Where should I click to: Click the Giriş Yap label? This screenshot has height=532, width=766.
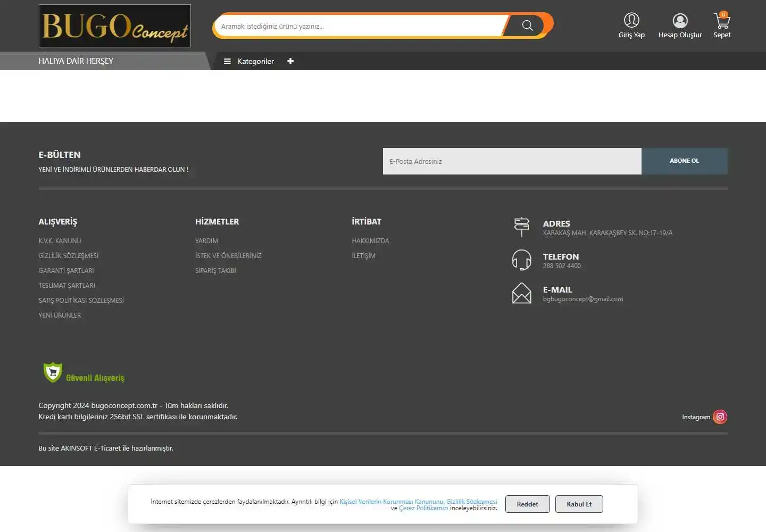click(631, 35)
